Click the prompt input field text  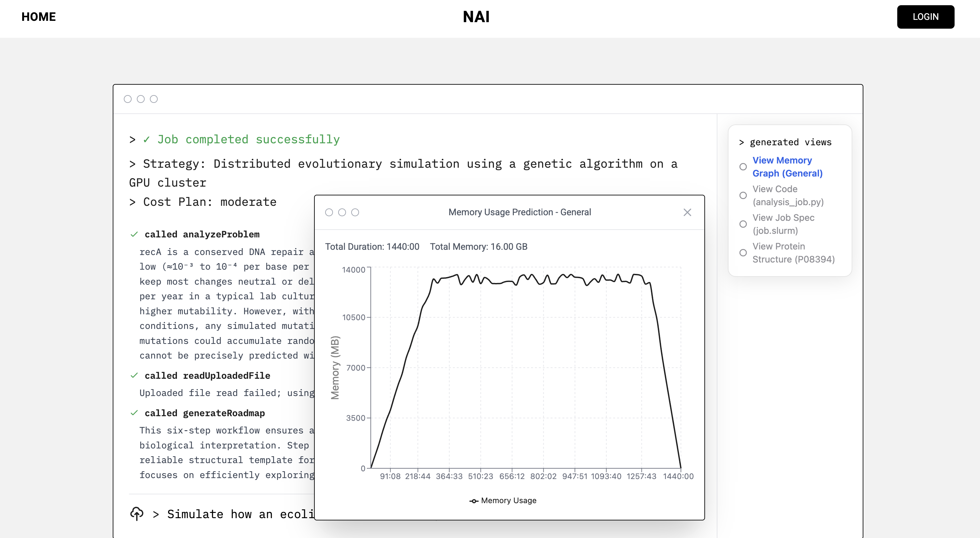[x=240, y=514]
